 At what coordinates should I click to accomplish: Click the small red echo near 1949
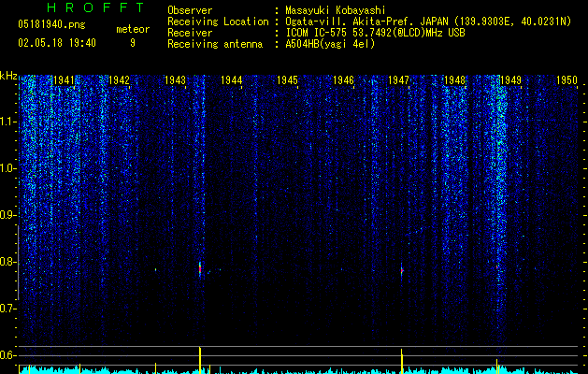(x=497, y=266)
